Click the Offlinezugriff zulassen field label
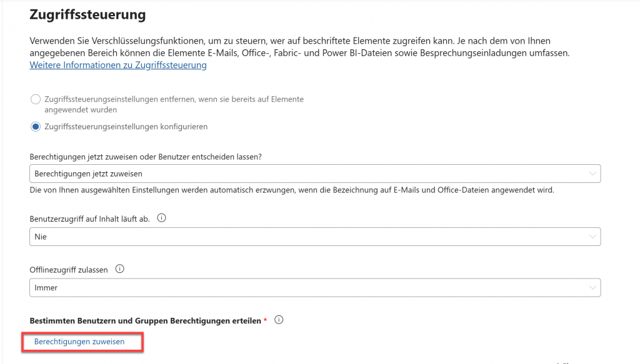640x364 pixels. point(69,270)
